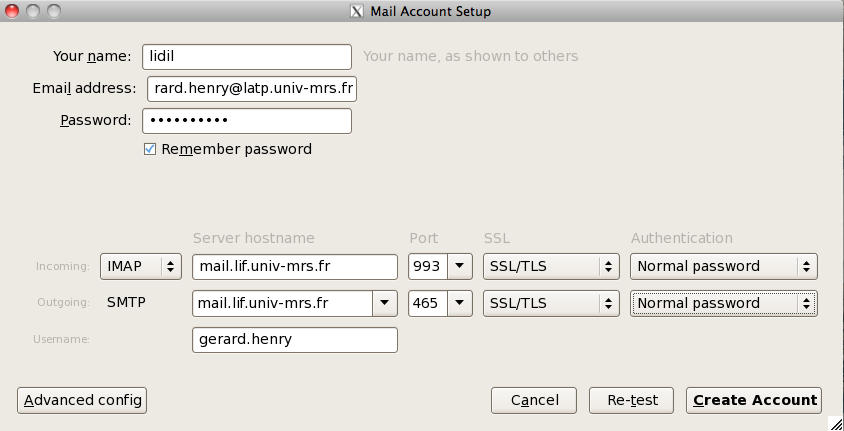The image size is (844, 431).
Task: Open the incoming SSL/TLS dropdown
Action: coord(551,266)
